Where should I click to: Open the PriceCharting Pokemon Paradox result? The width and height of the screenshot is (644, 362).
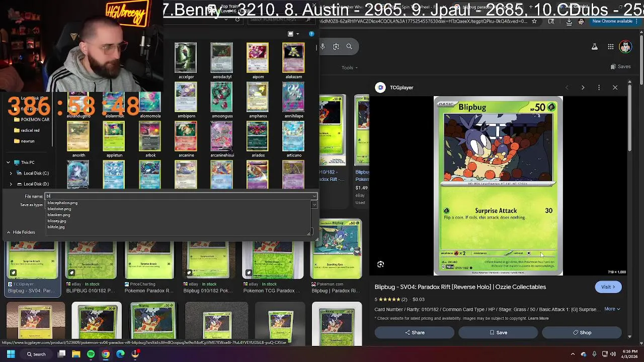pyautogui.click(x=149, y=267)
